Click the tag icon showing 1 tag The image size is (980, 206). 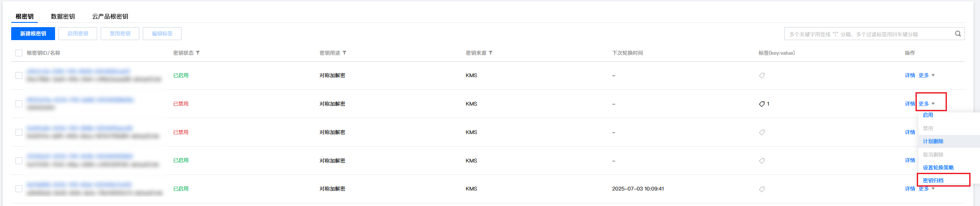762,104
